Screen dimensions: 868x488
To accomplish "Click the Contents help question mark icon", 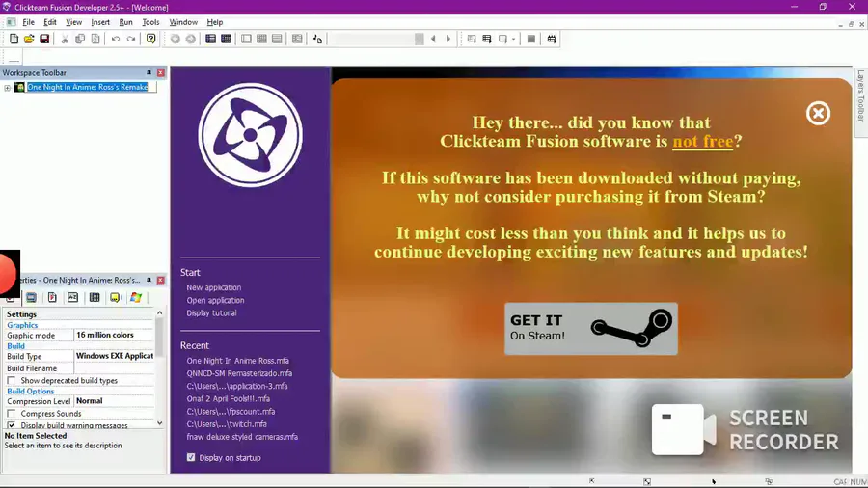I will coord(150,39).
